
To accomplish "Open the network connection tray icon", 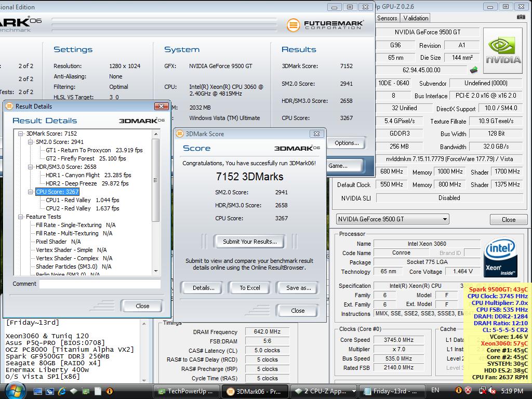I will (482, 391).
